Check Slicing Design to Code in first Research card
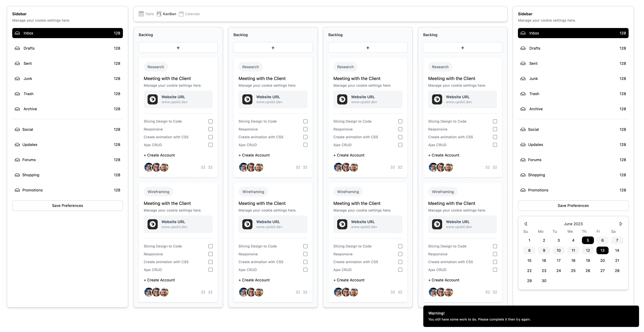Screen dimensions: 644x332 pos(210,121)
